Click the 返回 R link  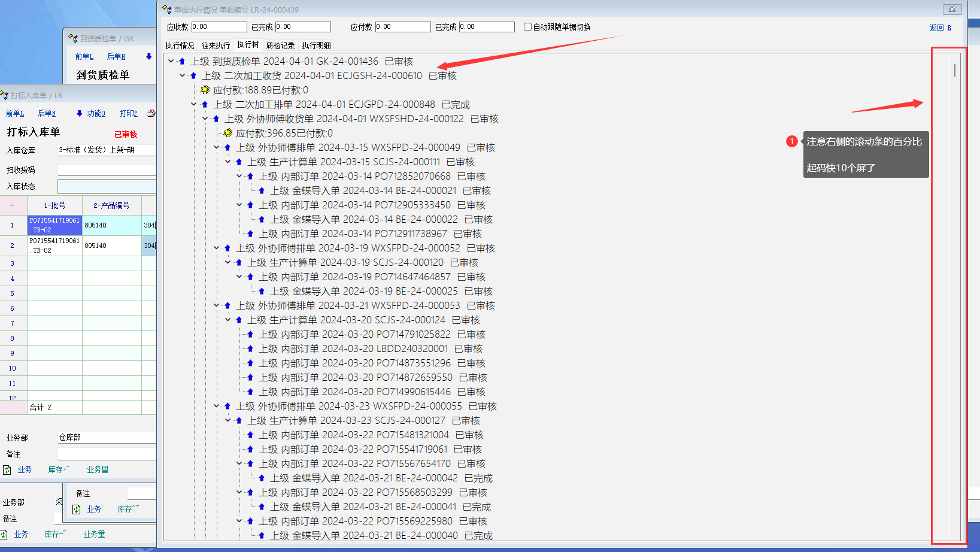coord(940,28)
